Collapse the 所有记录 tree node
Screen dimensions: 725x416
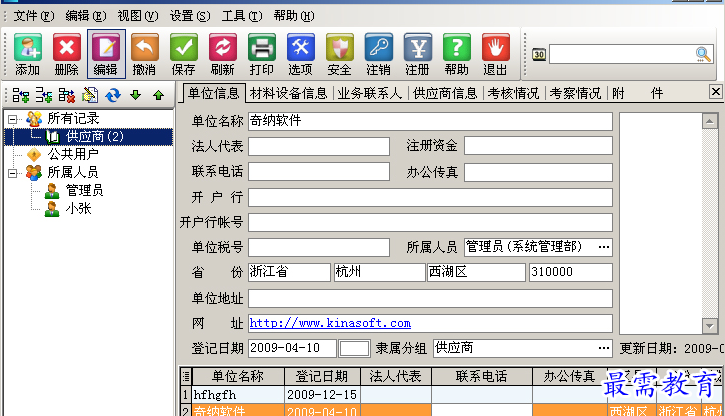(x=12, y=119)
